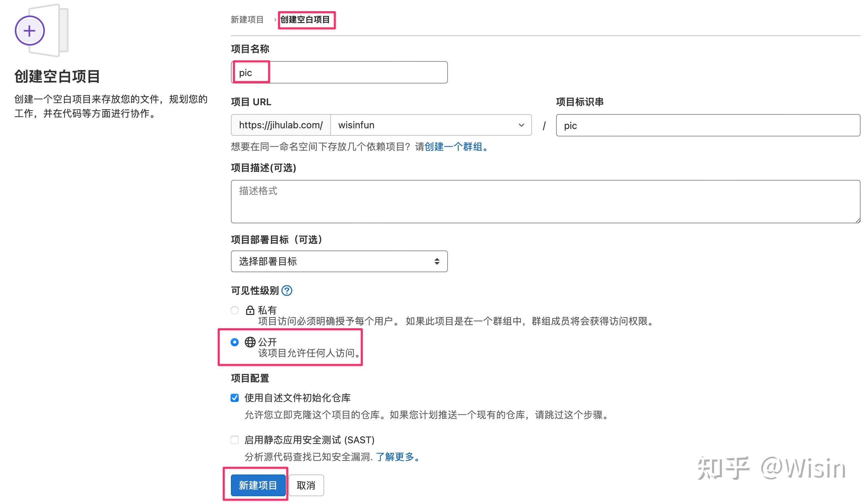This screenshot has height=503, width=868.
Task: Go back via the 新建项目 breadcrumb
Action: [x=247, y=20]
